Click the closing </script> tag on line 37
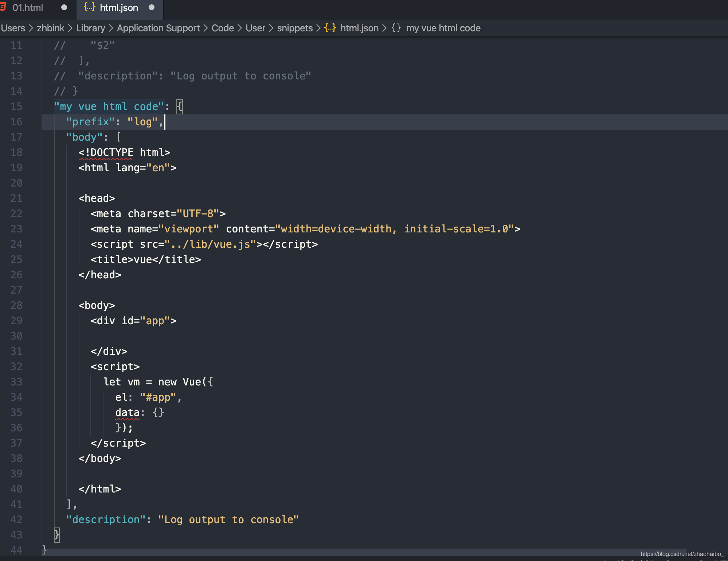 [118, 443]
